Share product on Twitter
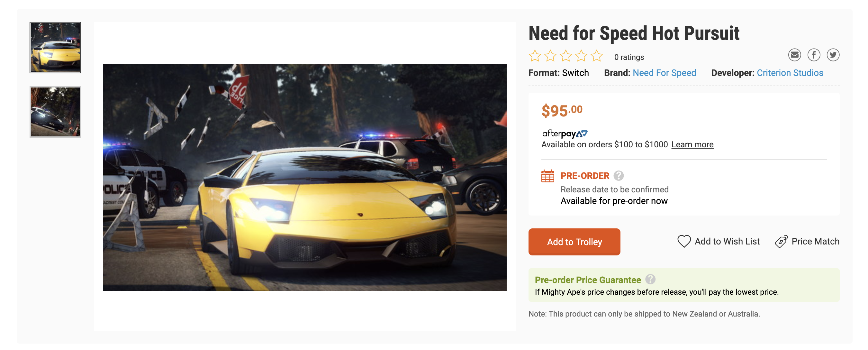 coord(833,55)
